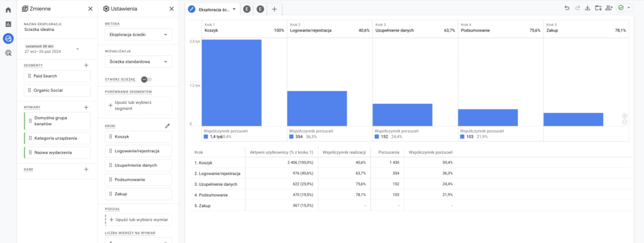Click the Współczynnik realizacji column header

344,152
